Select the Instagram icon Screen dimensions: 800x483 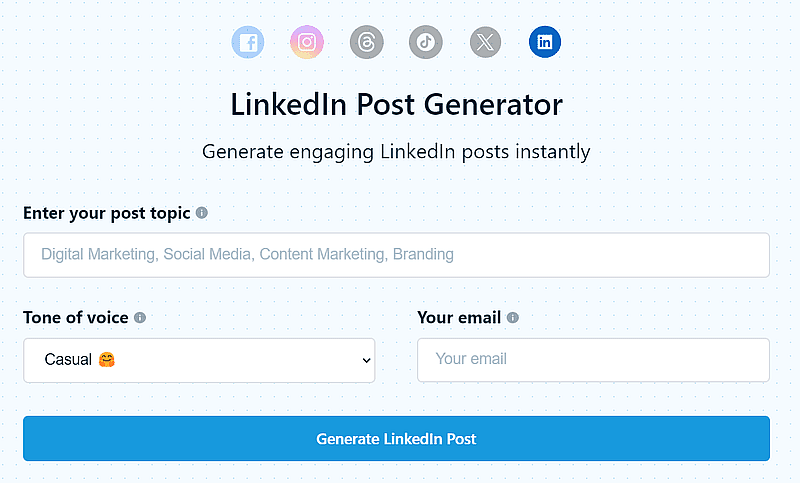pyautogui.click(x=306, y=42)
